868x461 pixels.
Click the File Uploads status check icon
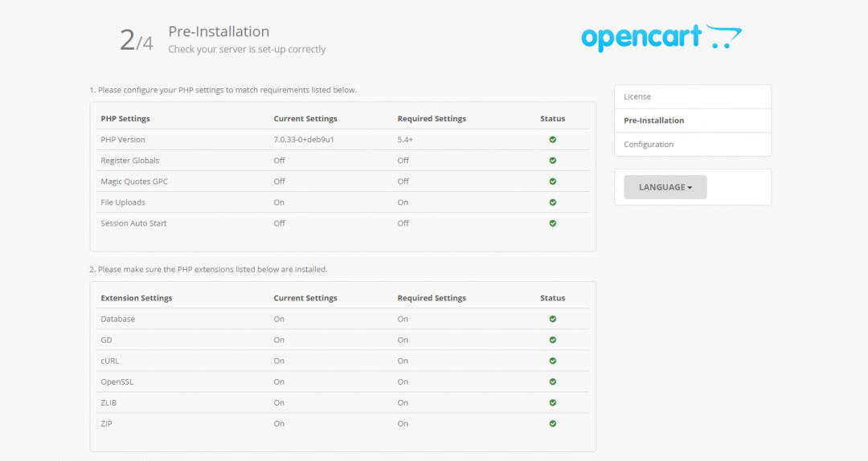tap(552, 202)
